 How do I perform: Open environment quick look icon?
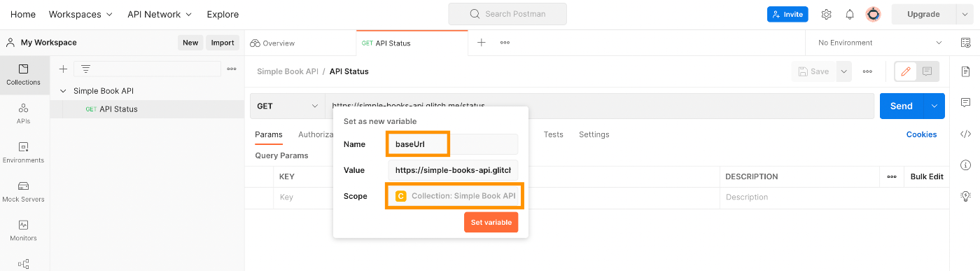[x=966, y=43]
